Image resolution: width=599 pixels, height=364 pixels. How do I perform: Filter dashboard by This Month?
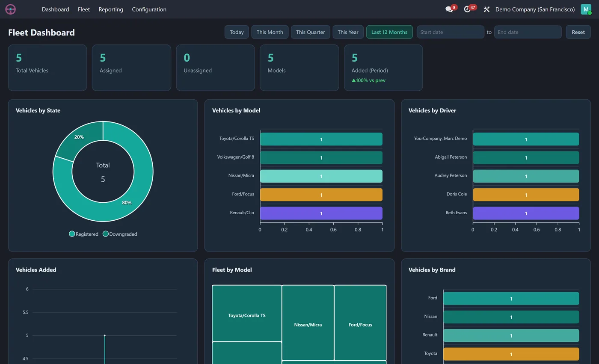(x=270, y=32)
